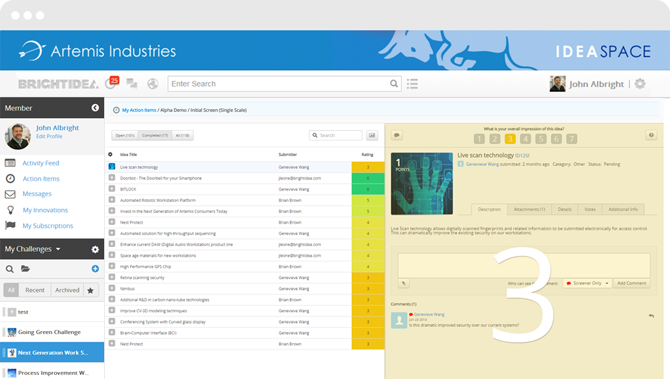This screenshot has width=670, height=379.
Task: Click the column settings gear in table header
Action: 110,154
